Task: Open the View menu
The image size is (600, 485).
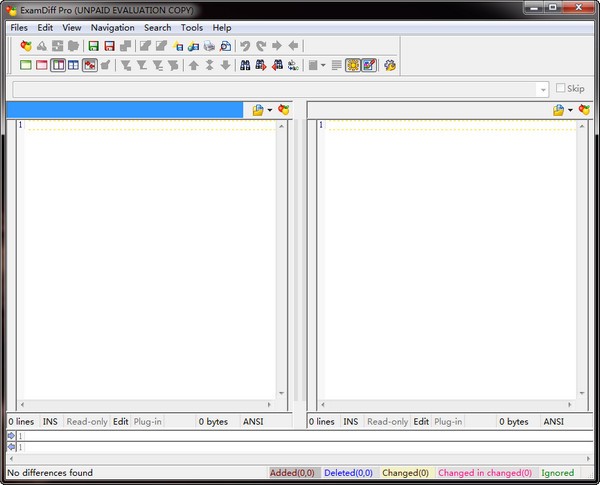Action: coord(72,28)
